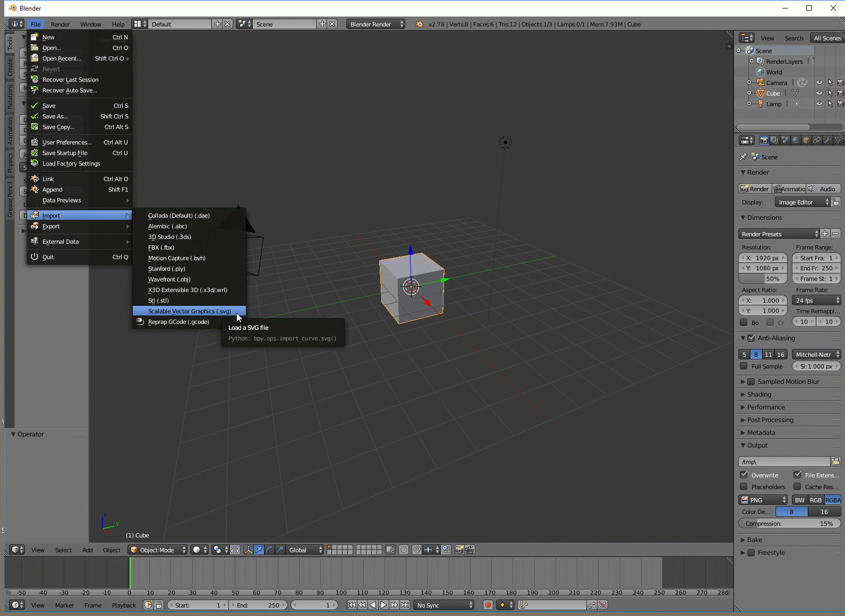Click the outliner horizontal scrollbar

[x=773, y=127]
